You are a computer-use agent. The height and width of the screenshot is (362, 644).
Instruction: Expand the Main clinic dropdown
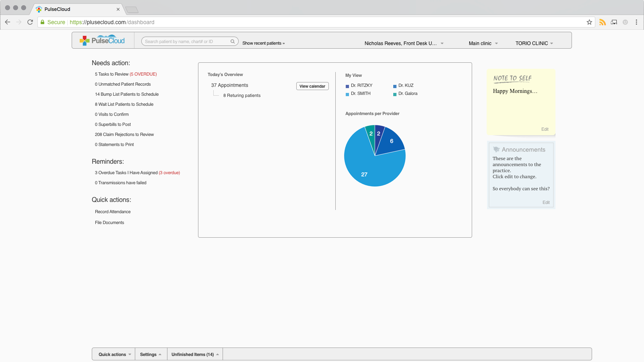(483, 43)
